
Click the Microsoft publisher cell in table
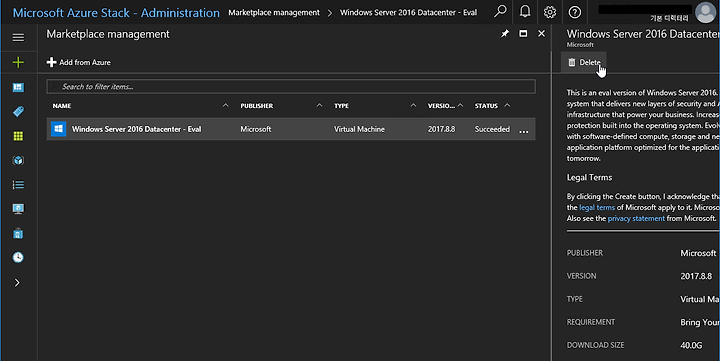255,129
